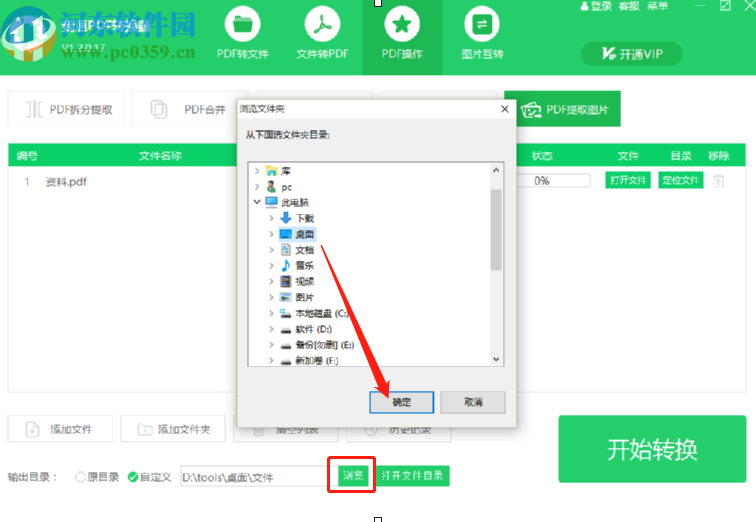Click the 0% progress bar for 资料.pdf
This screenshot has width=756, height=522.
coord(554,180)
